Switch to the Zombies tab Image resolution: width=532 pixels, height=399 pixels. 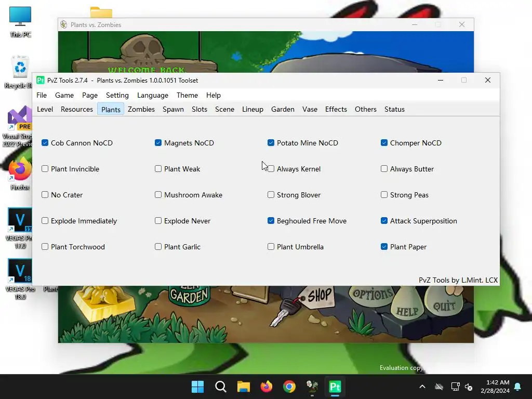(x=141, y=109)
